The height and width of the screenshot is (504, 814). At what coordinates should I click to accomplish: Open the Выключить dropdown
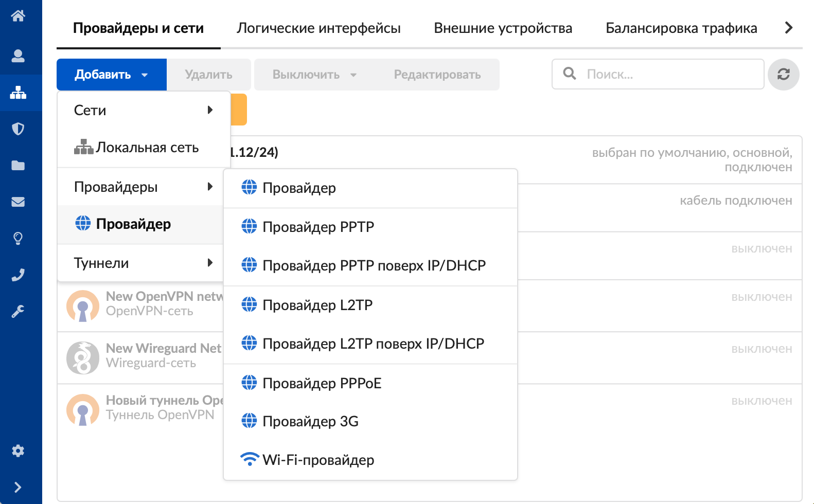[x=314, y=75]
